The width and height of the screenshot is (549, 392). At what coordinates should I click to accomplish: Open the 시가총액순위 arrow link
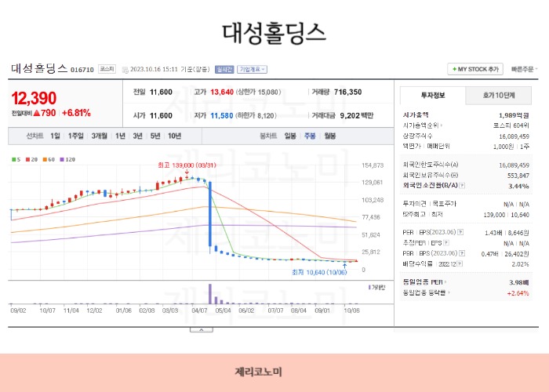423,125
